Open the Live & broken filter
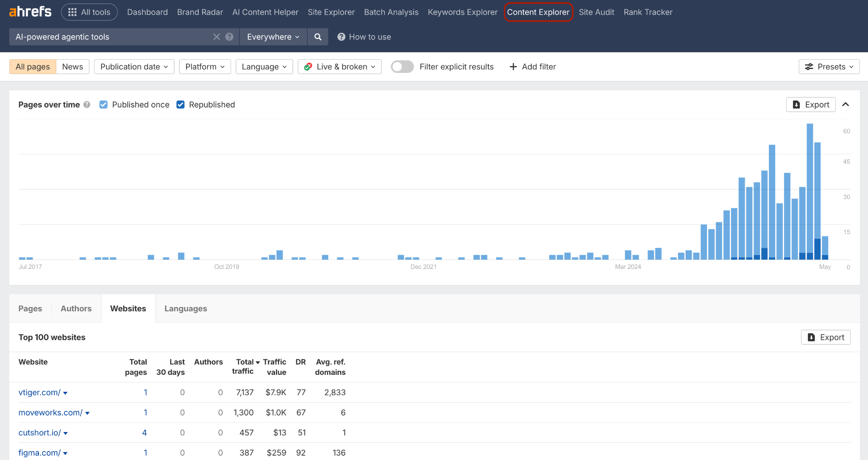This screenshot has height=460, width=868. [x=339, y=67]
